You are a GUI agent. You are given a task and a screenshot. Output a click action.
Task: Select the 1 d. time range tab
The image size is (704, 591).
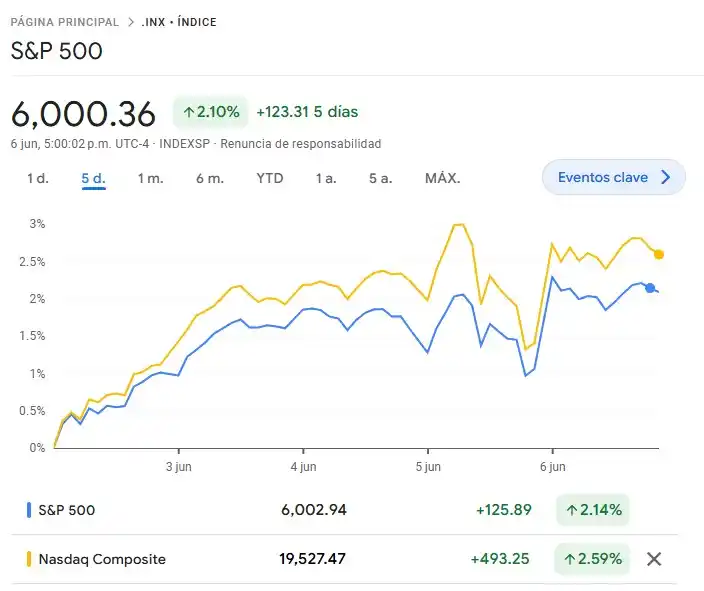38,178
